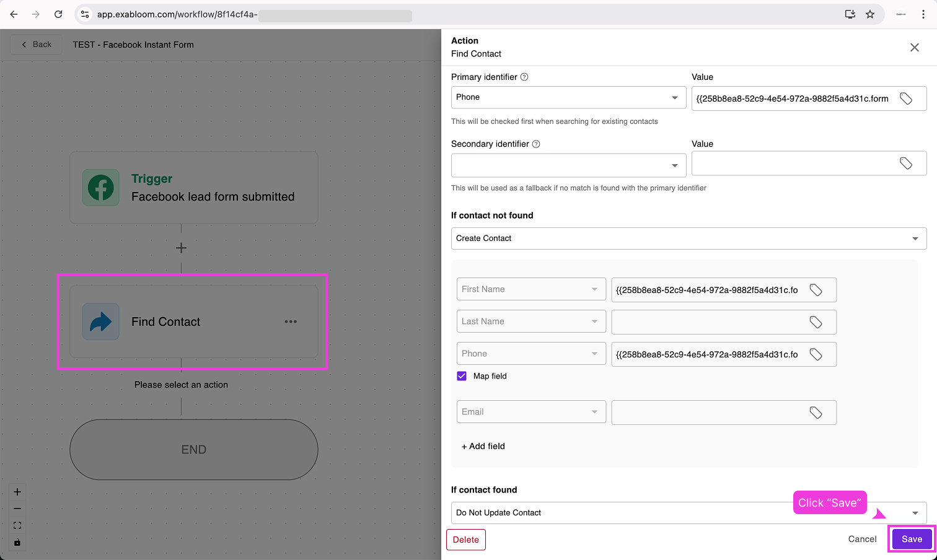Click Back to leave the workflow editor
This screenshot has width=937, height=560.
(x=35, y=44)
